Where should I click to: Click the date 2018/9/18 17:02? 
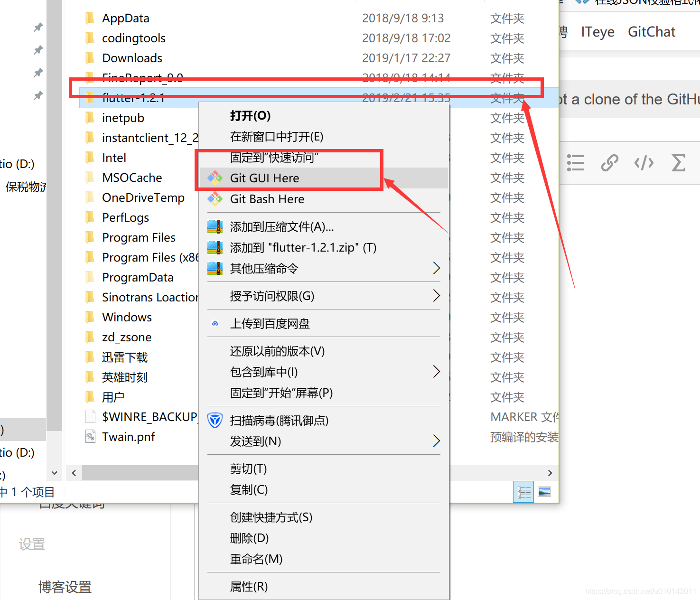coord(406,38)
